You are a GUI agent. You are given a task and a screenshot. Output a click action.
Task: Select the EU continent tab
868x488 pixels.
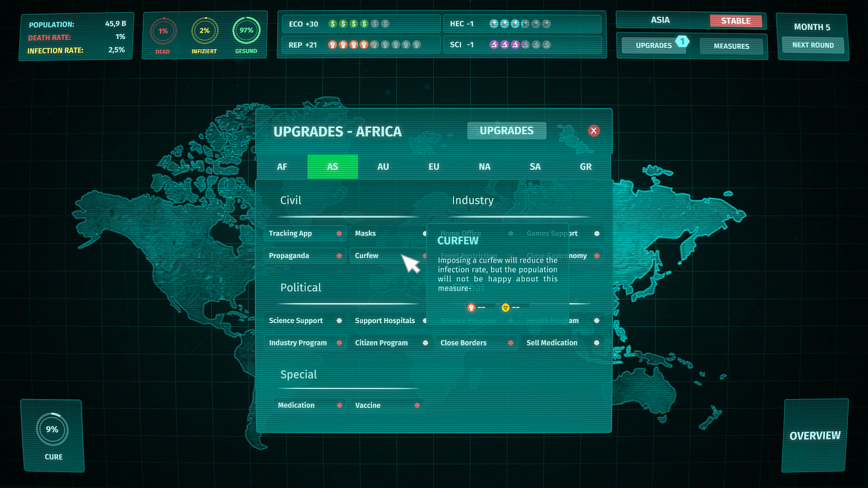(434, 167)
